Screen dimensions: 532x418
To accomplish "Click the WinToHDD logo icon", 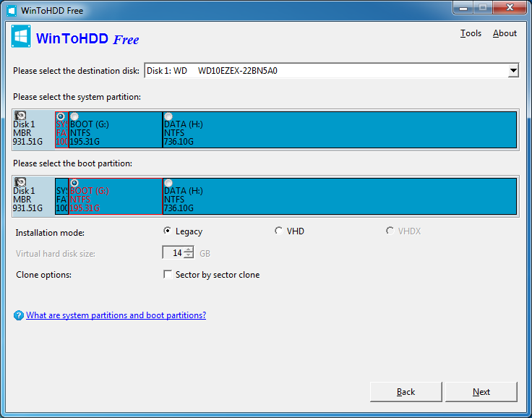I will [21, 36].
